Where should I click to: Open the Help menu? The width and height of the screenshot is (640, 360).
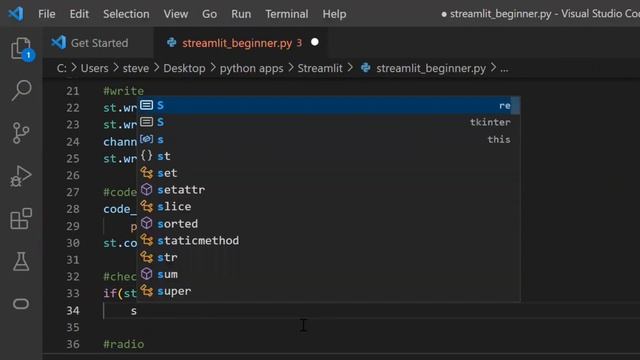pos(334,14)
